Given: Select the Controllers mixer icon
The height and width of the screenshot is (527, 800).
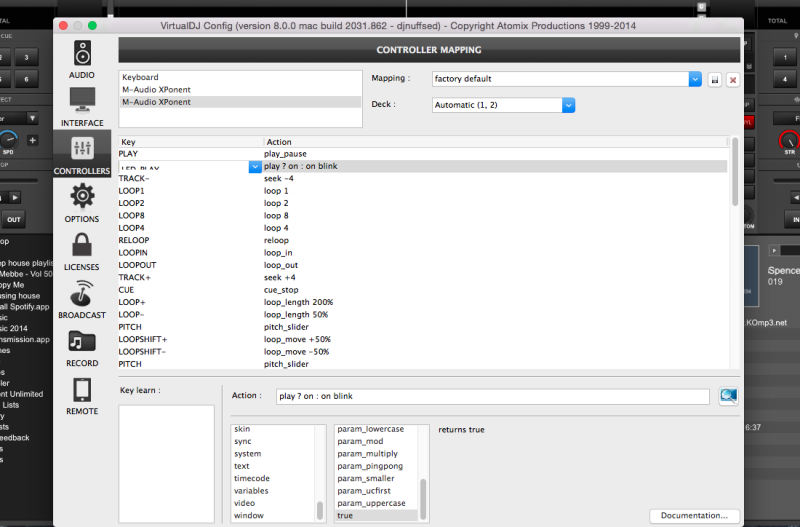Looking at the screenshot, I should (82, 148).
